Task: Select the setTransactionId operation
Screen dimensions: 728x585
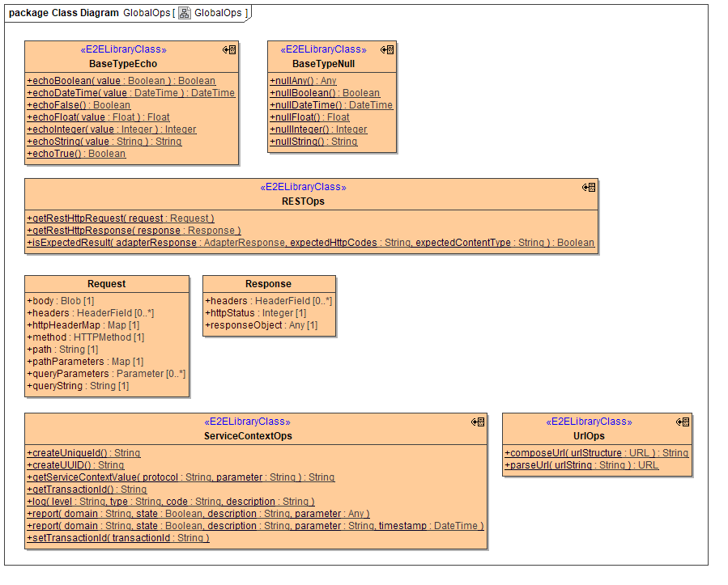Action: point(118,538)
